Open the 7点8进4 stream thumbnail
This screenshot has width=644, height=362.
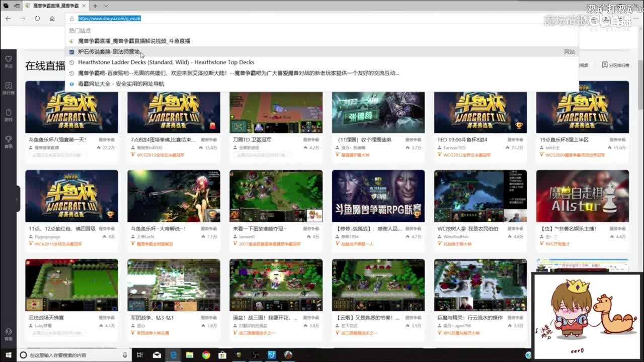[x=174, y=107]
